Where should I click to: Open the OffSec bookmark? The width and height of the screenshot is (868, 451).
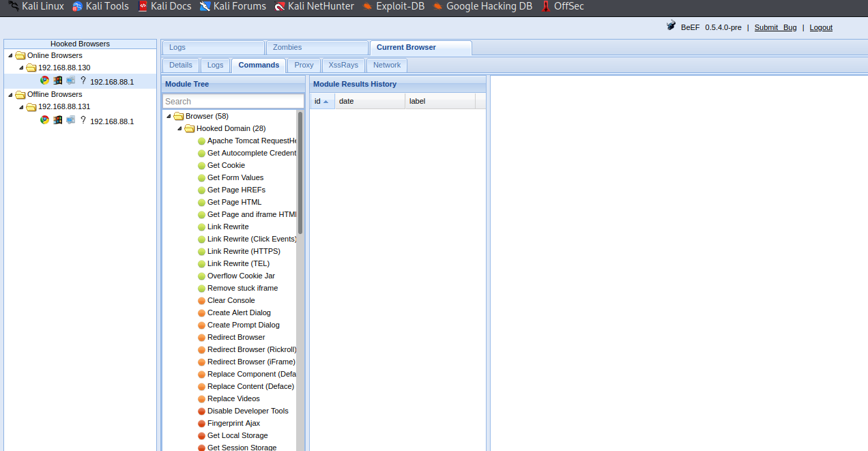point(562,6)
